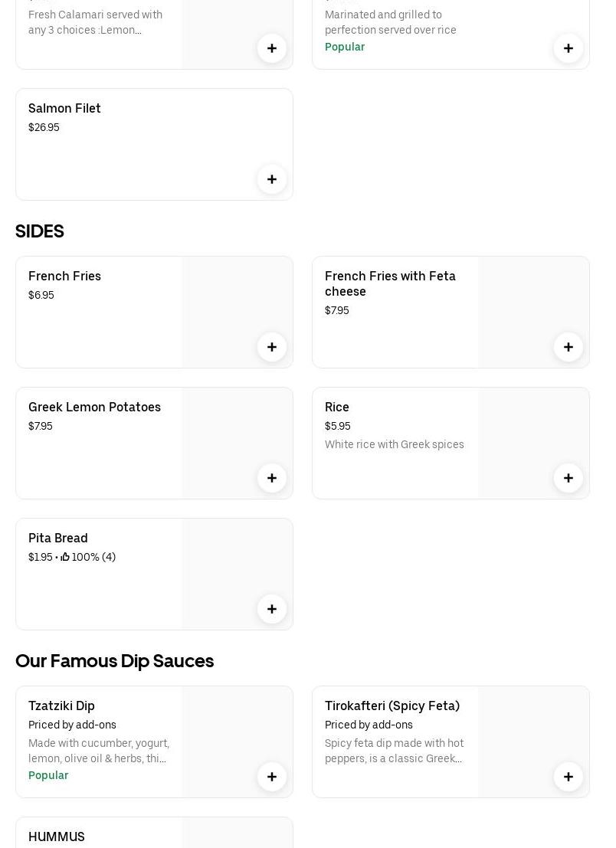This screenshot has width=616, height=848.
Task: Add French Fries using the plus icon
Action: pyautogui.click(x=272, y=347)
